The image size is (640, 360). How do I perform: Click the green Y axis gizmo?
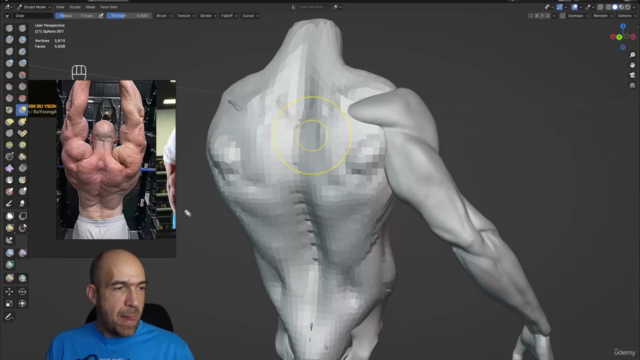pos(619,37)
